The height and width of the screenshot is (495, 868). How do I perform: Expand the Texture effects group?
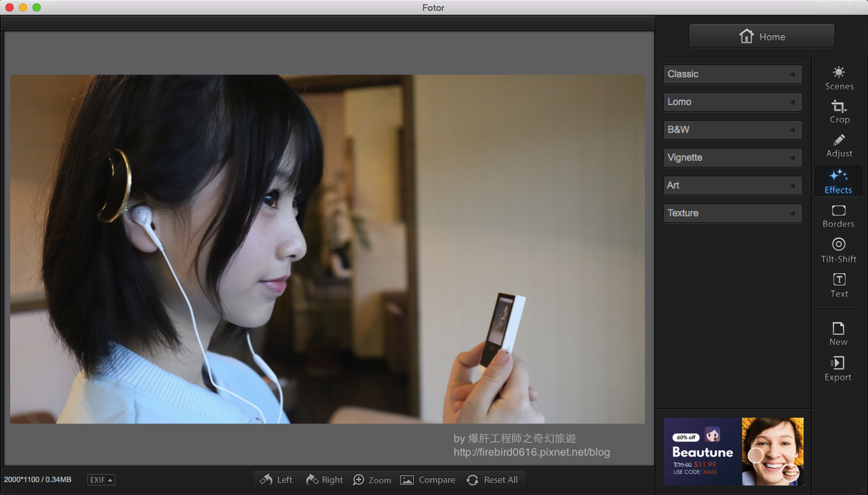[732, 214]
